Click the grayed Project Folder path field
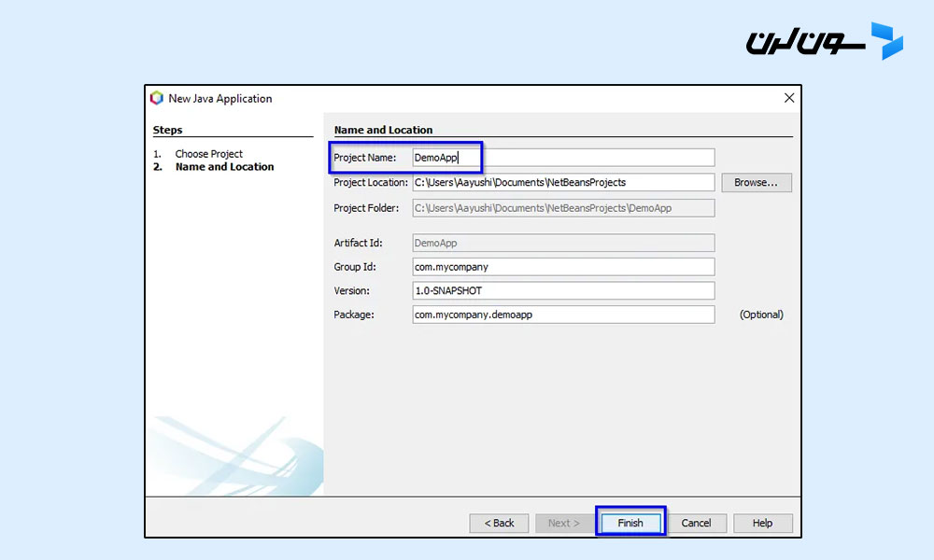934x560 pixels. [563, 208]
